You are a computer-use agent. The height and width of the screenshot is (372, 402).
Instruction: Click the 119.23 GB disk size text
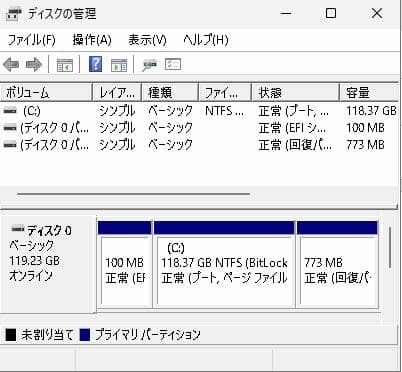[x=34, y=261]
